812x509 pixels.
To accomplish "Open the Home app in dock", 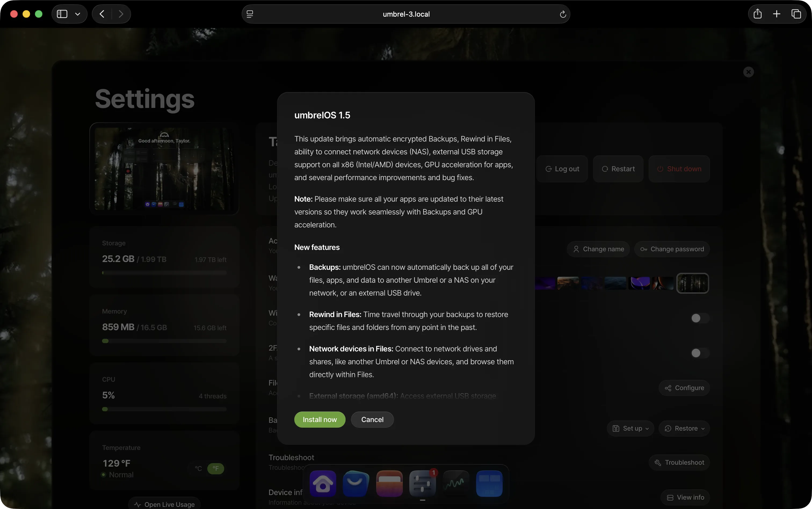I will pos(322,484).
